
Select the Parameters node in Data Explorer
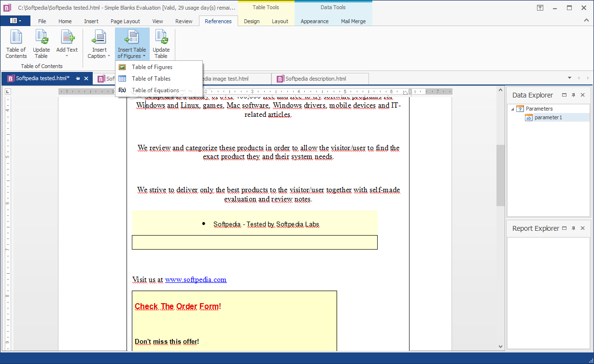[539, 109]
